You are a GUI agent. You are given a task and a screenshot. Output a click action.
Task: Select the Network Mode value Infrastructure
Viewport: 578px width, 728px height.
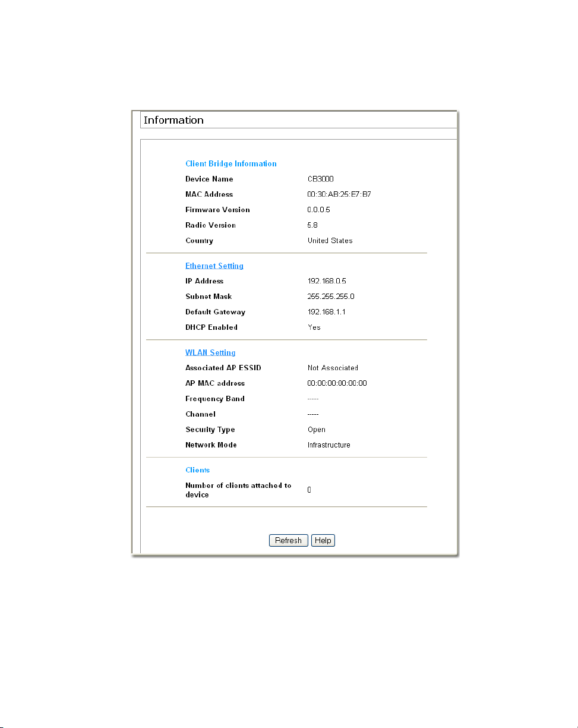(329, 445)
